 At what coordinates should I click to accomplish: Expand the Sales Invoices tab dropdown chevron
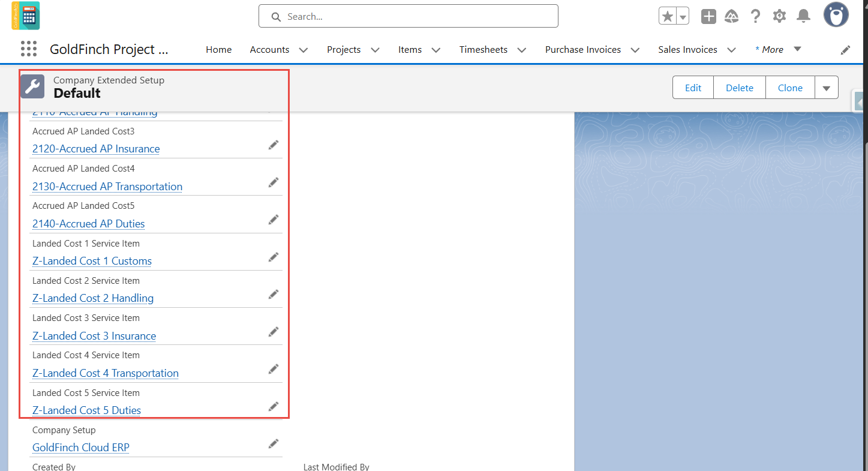731,50
